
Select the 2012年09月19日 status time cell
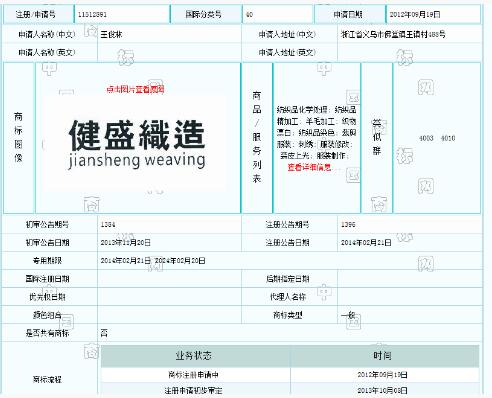tap(385, 375)
